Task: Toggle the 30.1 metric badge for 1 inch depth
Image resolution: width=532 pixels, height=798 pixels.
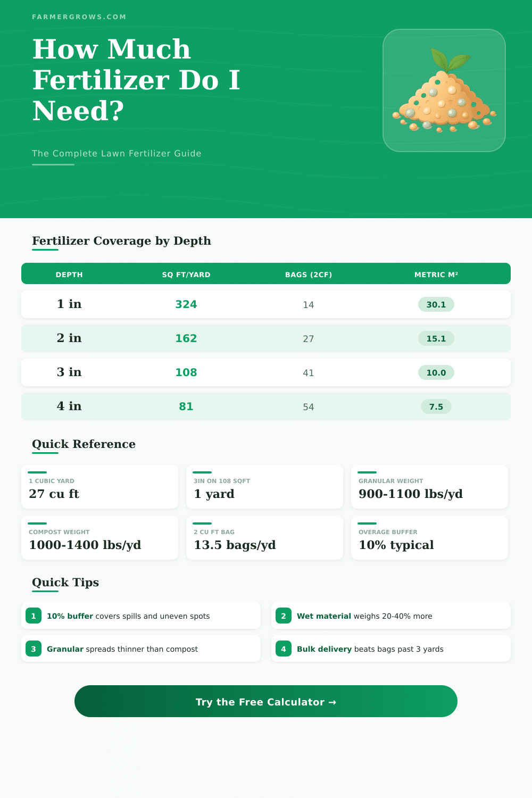Action: [436, 304]
